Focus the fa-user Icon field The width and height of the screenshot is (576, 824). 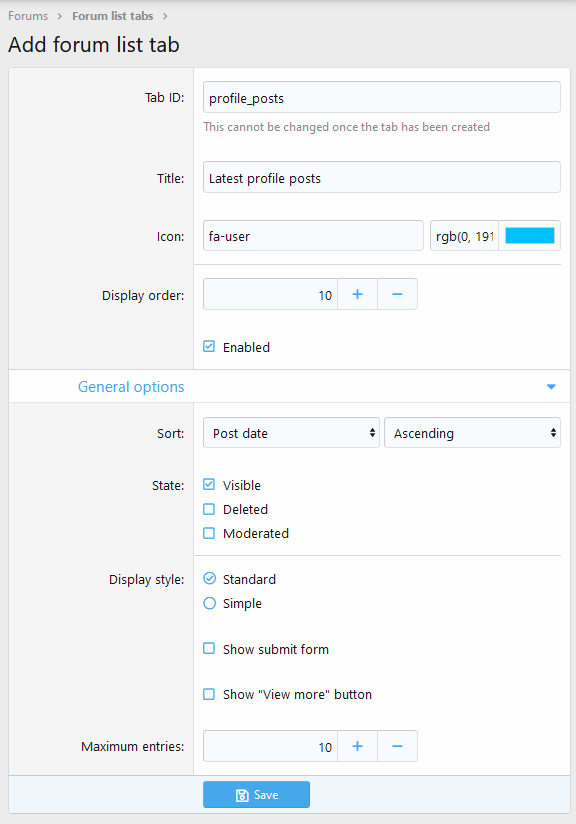[313, 235]
